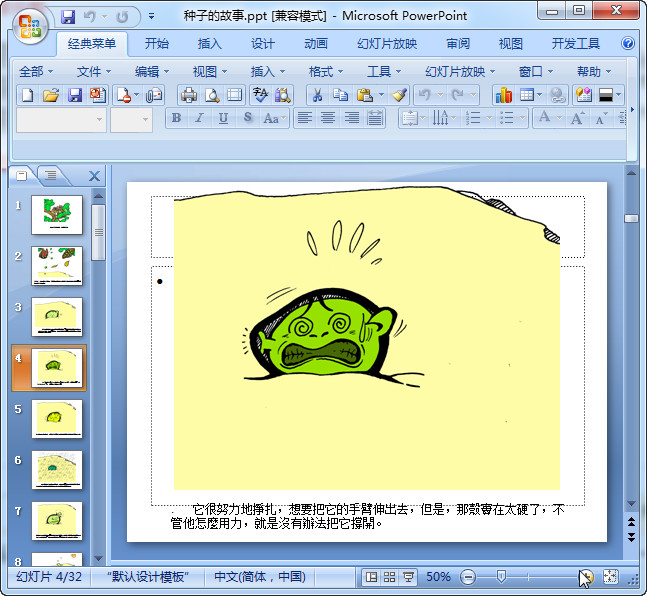Expand the paste options arrow
This screenshot has width=647, height=596.
(381, 95)
